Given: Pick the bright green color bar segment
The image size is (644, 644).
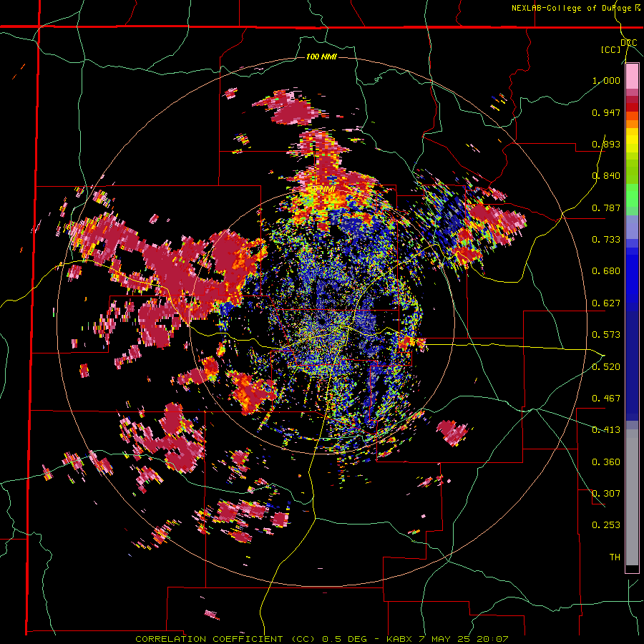Looking at the screenshot, I should click(632, 196).
